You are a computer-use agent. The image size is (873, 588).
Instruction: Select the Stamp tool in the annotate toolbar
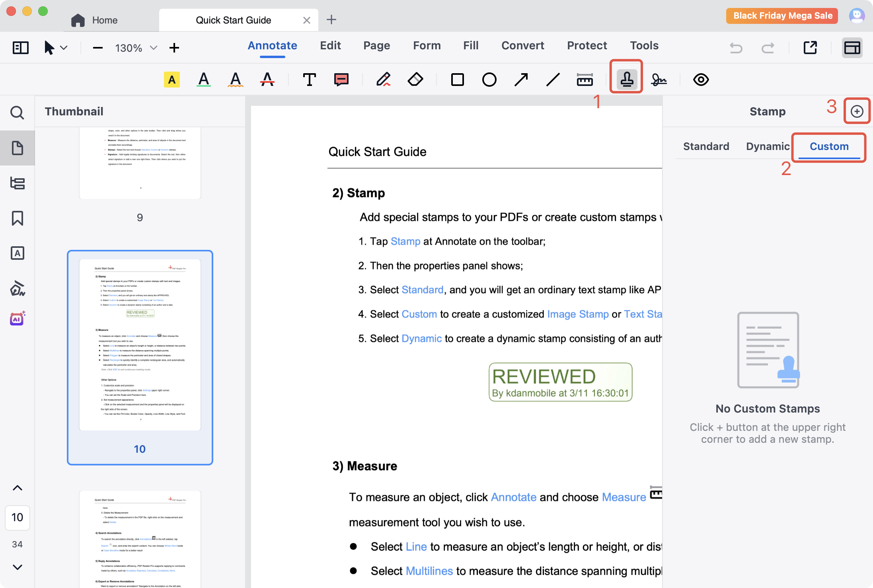(x=626, y=79)
